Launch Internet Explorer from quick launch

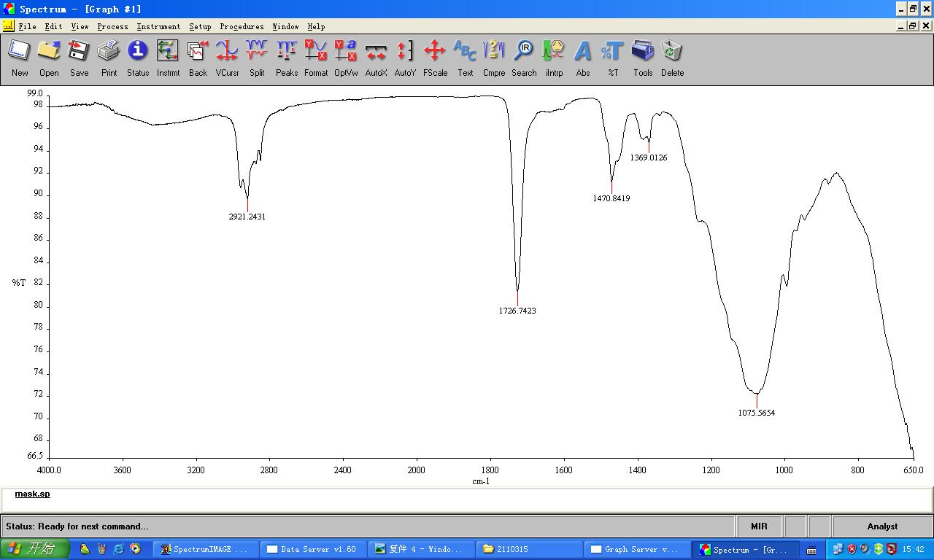pyautogui.click(x=118, y=549)
